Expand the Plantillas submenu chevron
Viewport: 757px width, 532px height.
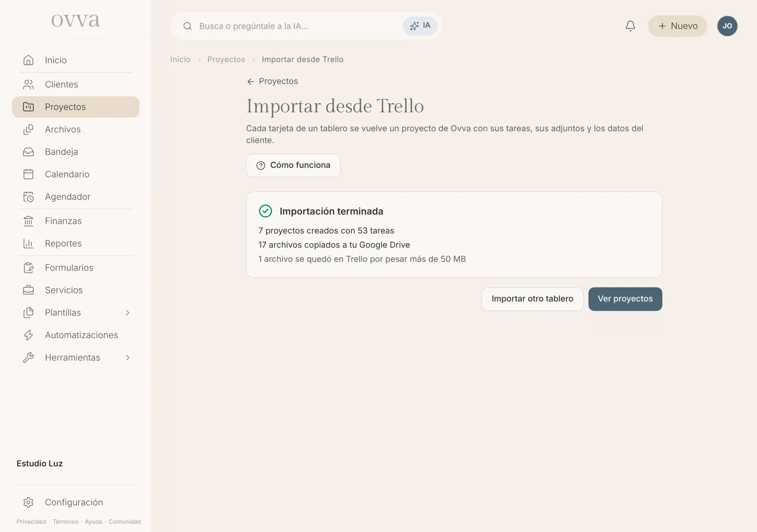tap(128, 312)
